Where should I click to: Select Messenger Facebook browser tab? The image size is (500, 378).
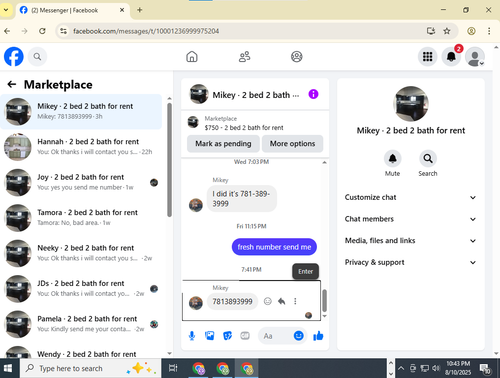pyautogui.click(x=72, y=10)
